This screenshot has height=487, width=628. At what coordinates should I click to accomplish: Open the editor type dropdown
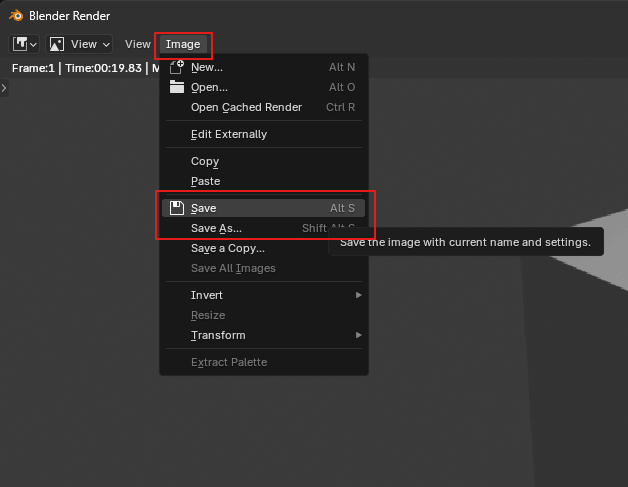(24, 44)
